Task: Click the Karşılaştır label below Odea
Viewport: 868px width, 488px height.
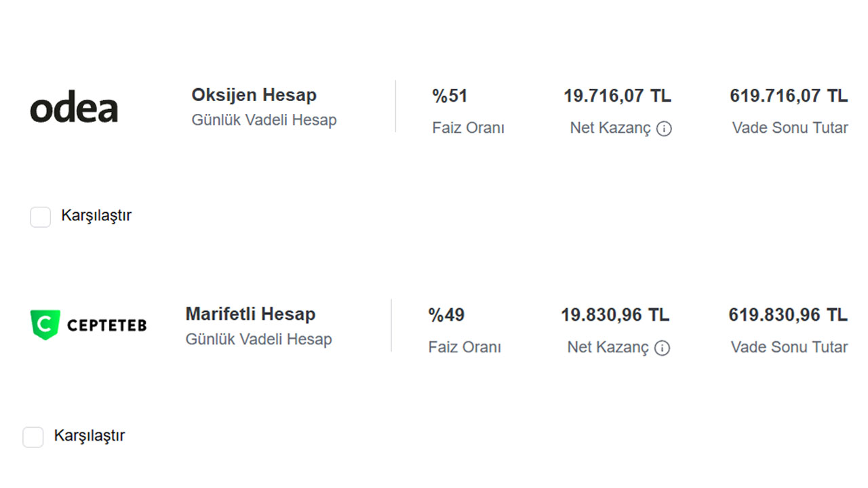Action: [x=96, y=216]
